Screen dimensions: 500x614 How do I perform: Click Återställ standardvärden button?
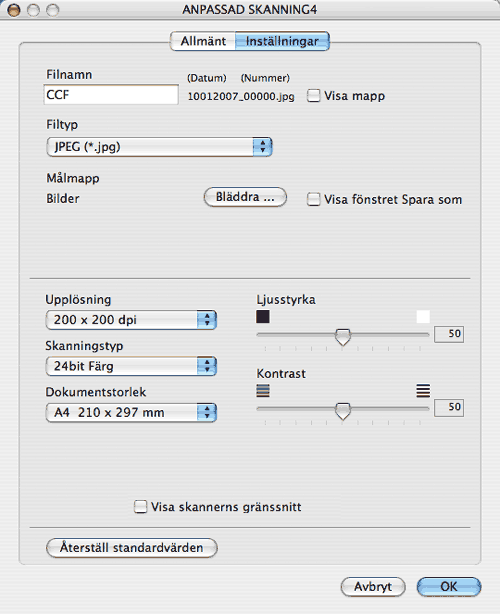[132, 547]
